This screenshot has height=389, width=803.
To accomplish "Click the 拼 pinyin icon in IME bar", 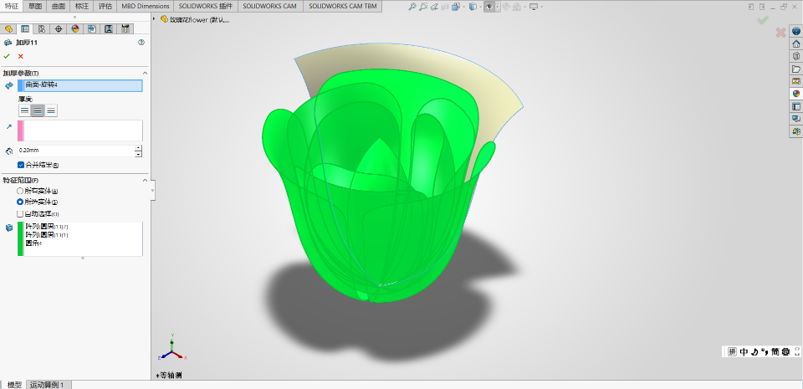I will 732,352.
